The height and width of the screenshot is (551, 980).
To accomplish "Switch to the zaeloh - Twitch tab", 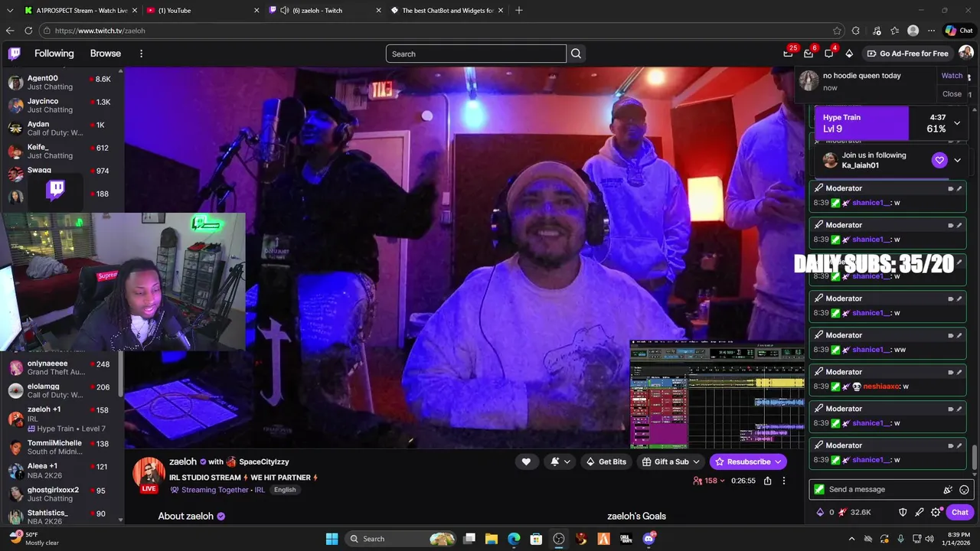I will pos(325,10).
